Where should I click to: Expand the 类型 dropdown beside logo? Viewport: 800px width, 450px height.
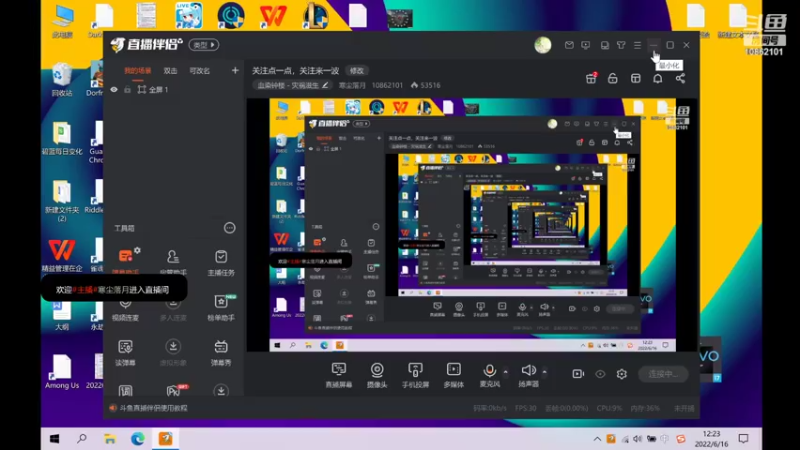pyautogui.click(x=204, y=45)
